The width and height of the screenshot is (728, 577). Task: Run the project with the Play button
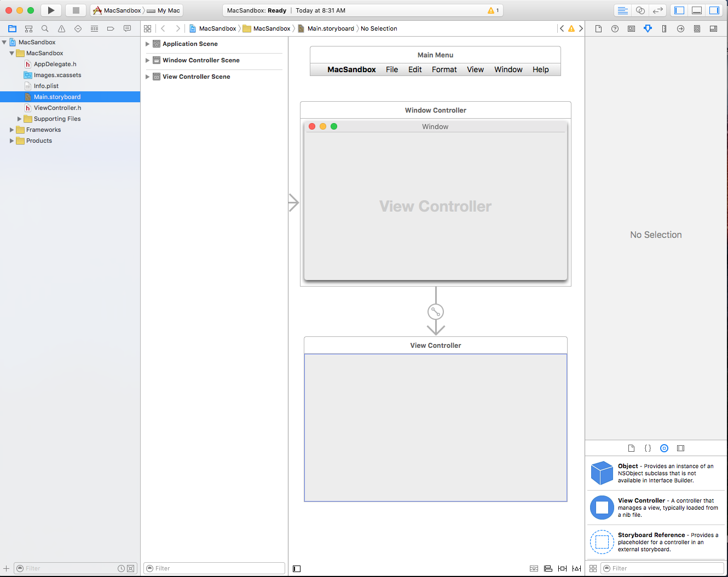coord(51,10)
